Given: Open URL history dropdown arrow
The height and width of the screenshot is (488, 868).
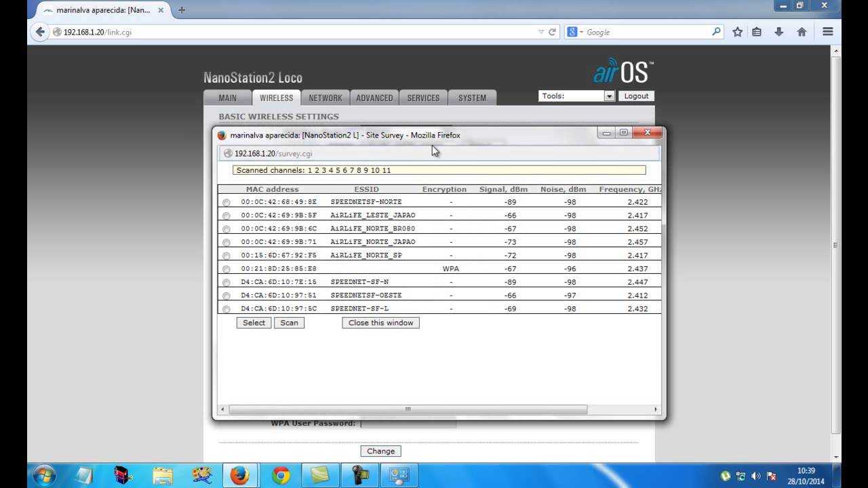Looking at the screenshot, I should pyautogui.click(x=541, y=32).
